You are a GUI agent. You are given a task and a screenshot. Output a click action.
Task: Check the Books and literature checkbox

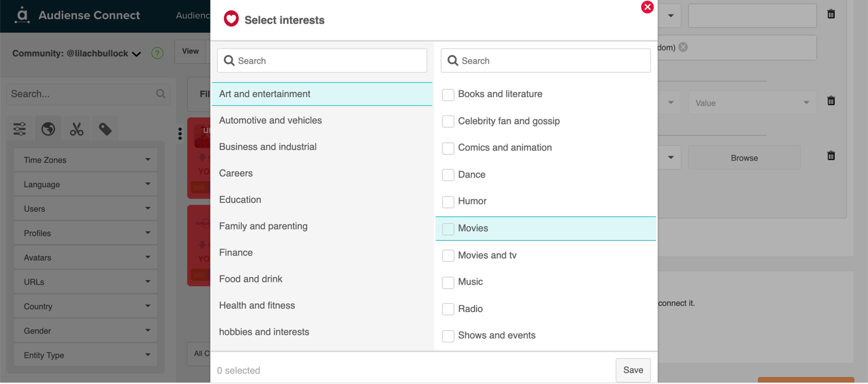tap(448, 95)
